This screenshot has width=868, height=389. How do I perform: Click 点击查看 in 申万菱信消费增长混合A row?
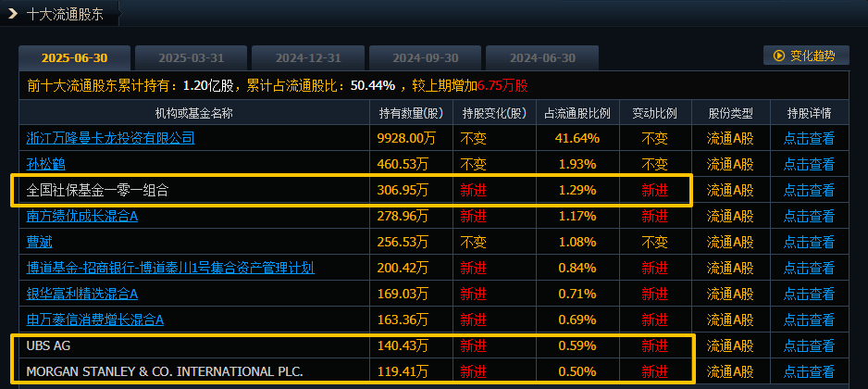pyautogui.click(x=809, y=320)
